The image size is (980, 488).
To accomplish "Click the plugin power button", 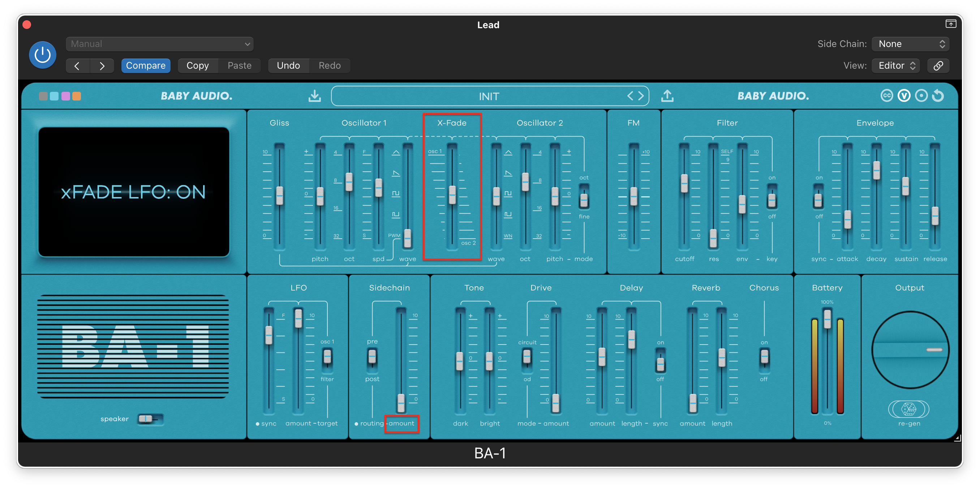I will (43, 55).
